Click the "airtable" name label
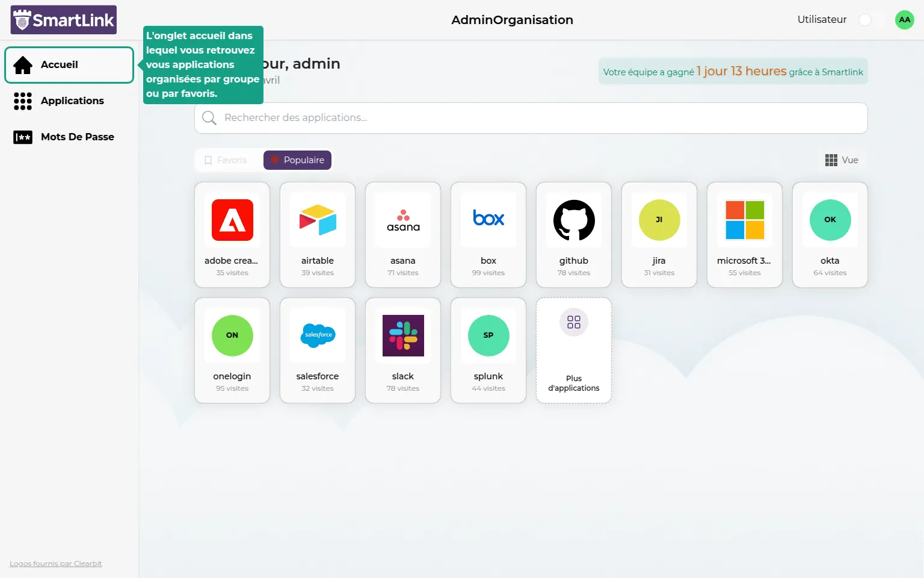This screenshot has width=924, height=578. (318, 261)
